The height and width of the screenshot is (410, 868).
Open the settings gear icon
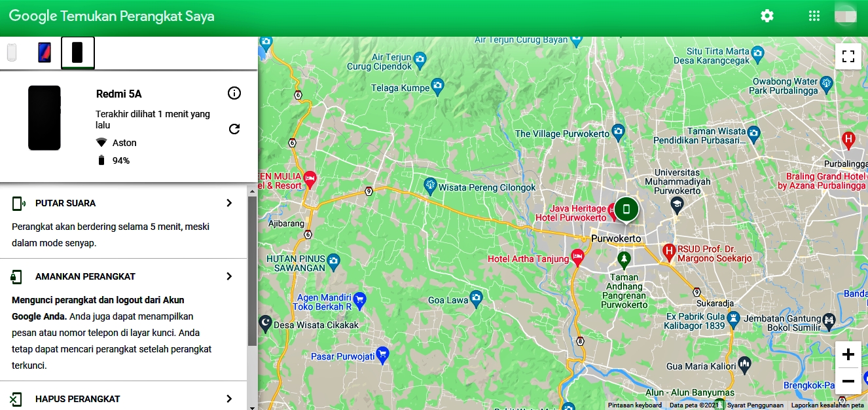(767, 16)
